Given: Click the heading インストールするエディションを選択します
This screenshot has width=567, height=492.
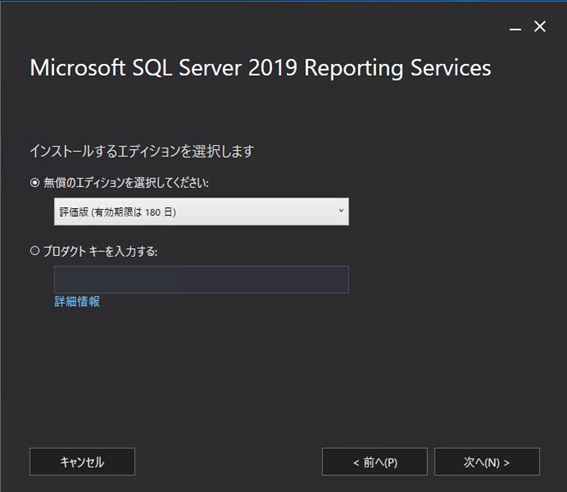Looking at the screenshot, I should click(142, 151).
